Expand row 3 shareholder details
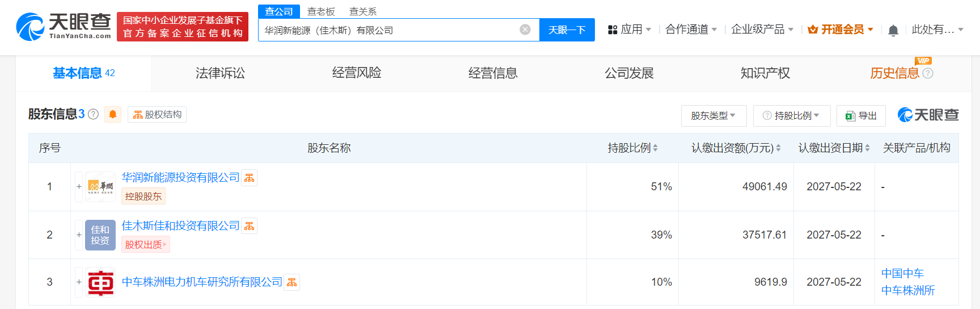Image resolution: width=980 pixels, height=309 pixels. coord(79,282)
